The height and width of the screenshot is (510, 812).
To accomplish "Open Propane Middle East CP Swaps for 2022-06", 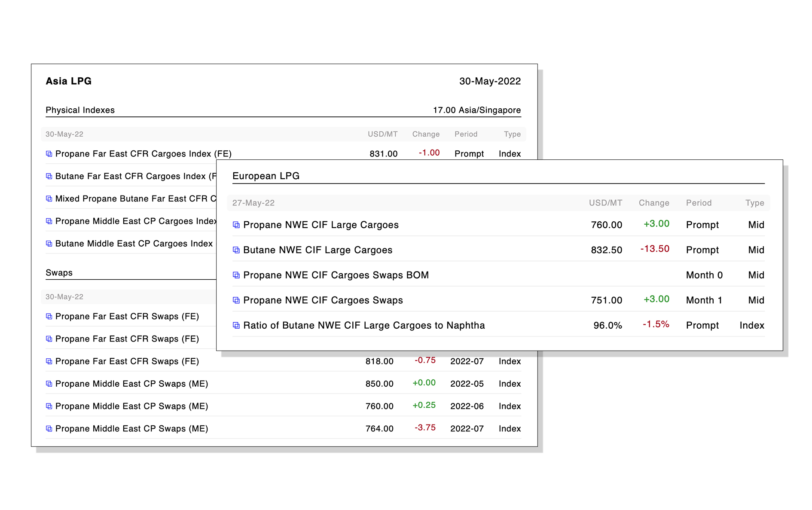I will (x=131, y=406).
